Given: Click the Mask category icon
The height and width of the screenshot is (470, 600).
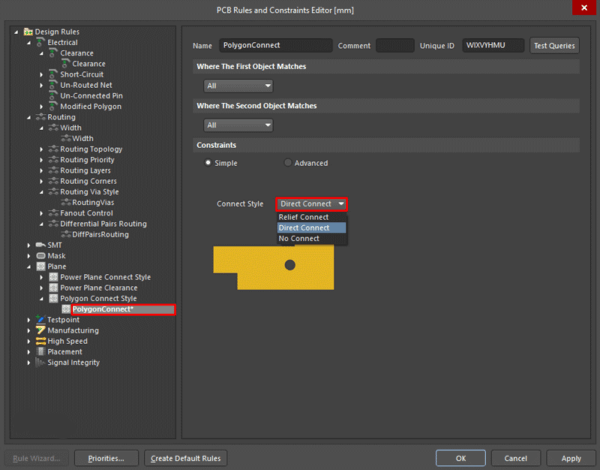Looking at the screenshot, I should pos(41,256).
